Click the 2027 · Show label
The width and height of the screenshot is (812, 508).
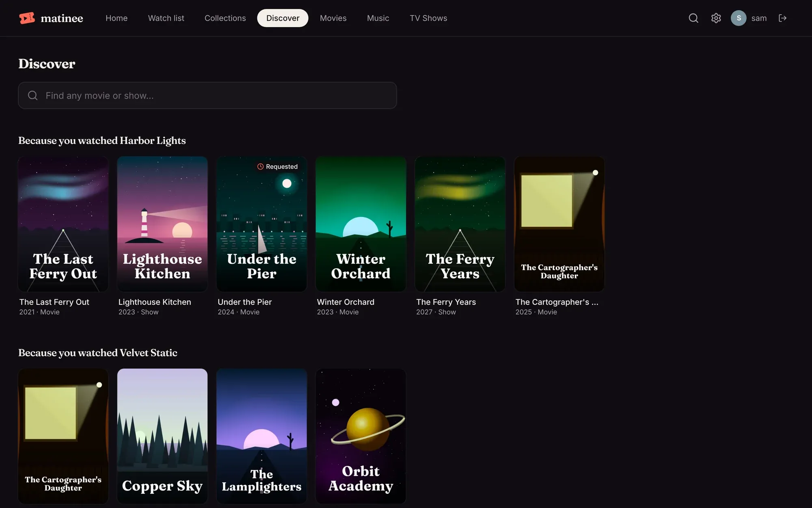pyautogui.click(x=436, y=312)
